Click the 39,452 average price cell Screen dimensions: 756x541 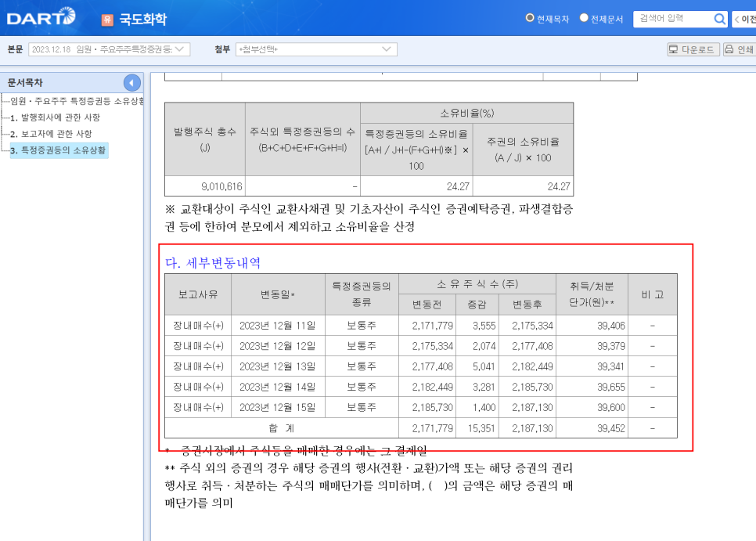coord(592,428)
